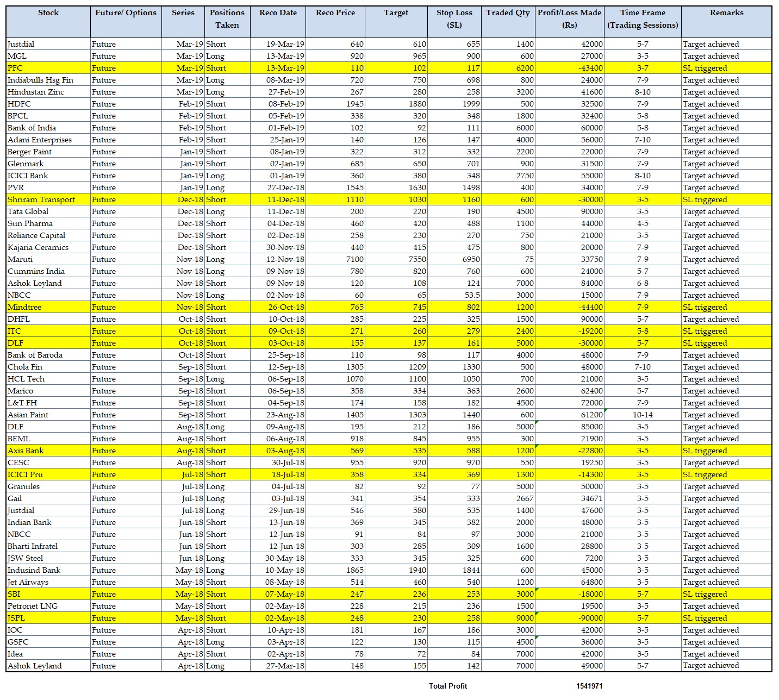Click the 2667 traded quantity cell
779x700 pixels.
point(508,498)
